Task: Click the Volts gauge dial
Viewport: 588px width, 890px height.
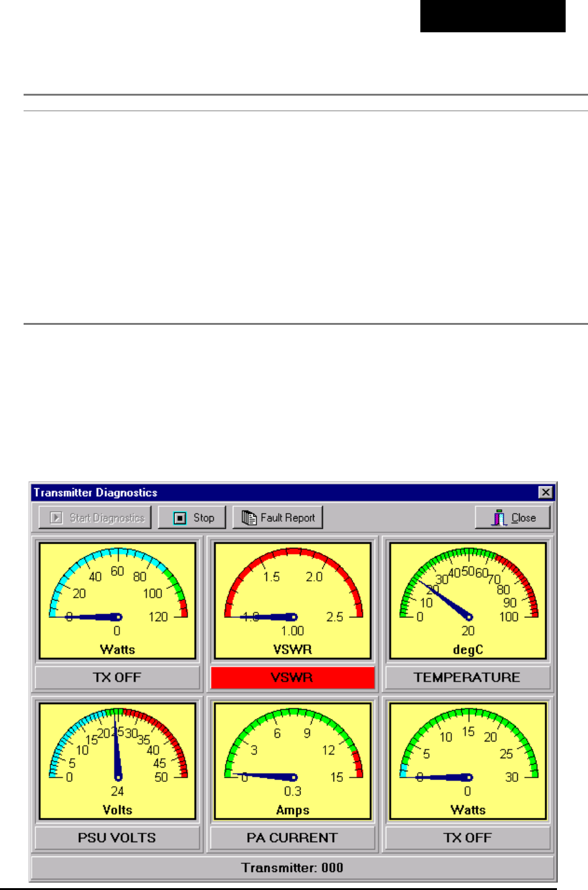Action: click(x=117, y=761)
